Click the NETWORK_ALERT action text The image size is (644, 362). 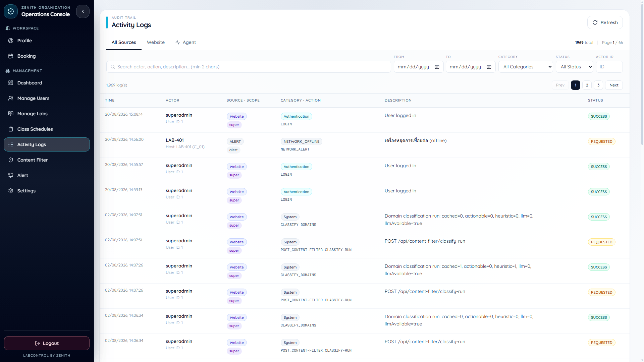coord(295,149)
